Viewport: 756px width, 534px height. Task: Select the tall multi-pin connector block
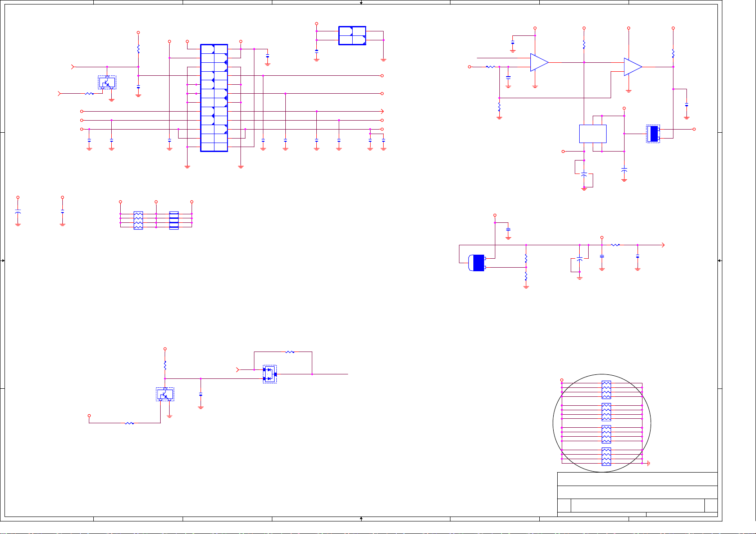coord(214,98)
